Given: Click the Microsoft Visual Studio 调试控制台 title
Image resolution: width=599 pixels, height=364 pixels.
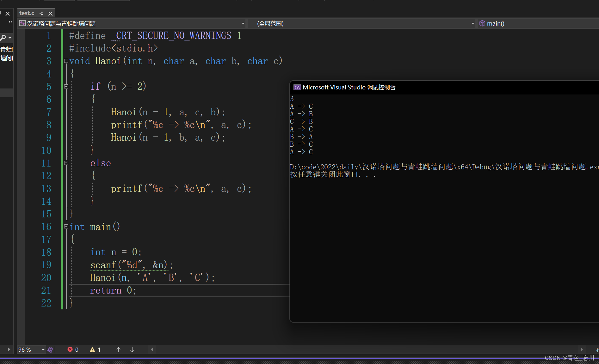Looking at the screenshot, I should 349,87.
